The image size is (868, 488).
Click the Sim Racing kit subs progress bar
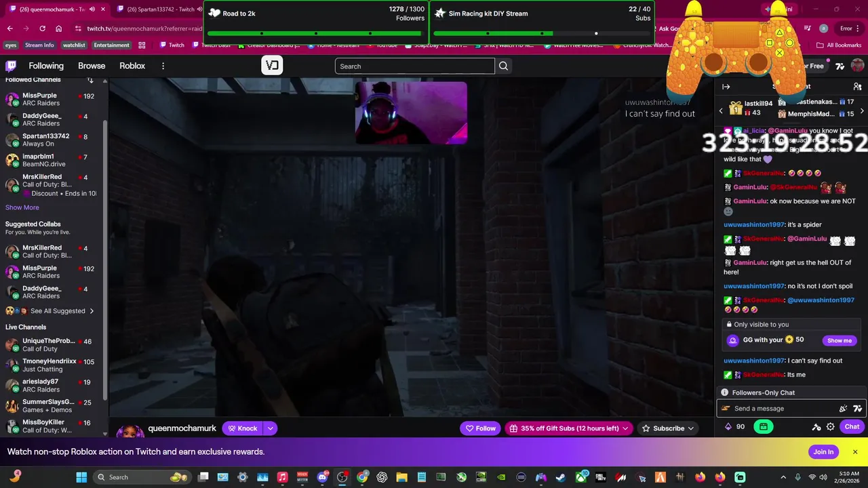pyautogui.click(x=542, y=33)
